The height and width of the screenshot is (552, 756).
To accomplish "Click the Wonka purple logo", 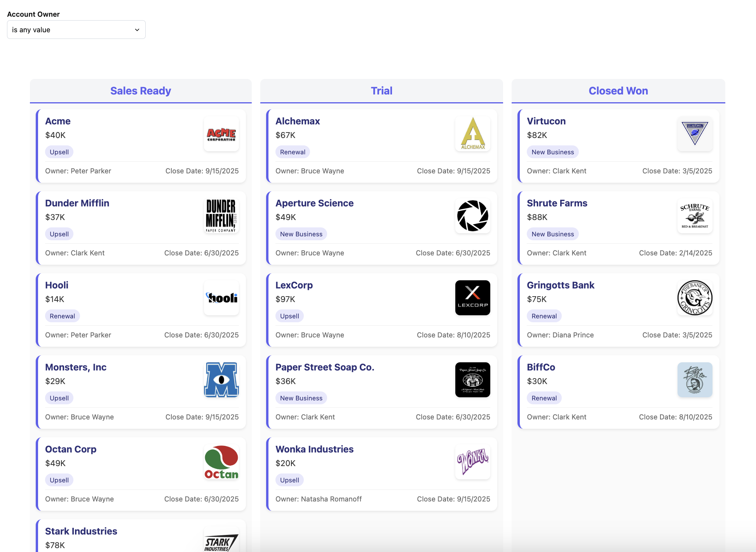I will tap(472, 462).
